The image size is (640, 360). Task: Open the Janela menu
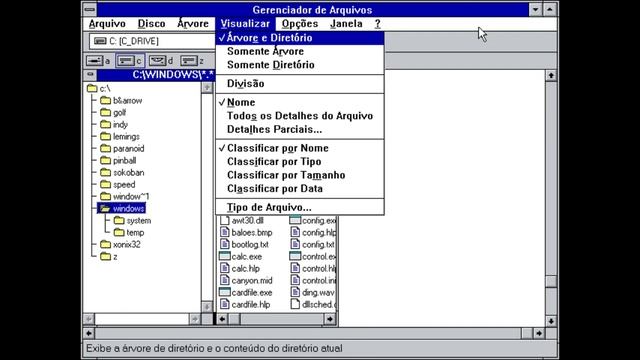point(346,24)
